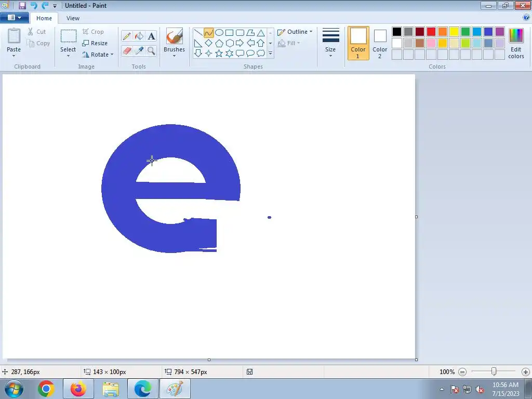Select the Magnifier tool

click(x=151, y=50)
